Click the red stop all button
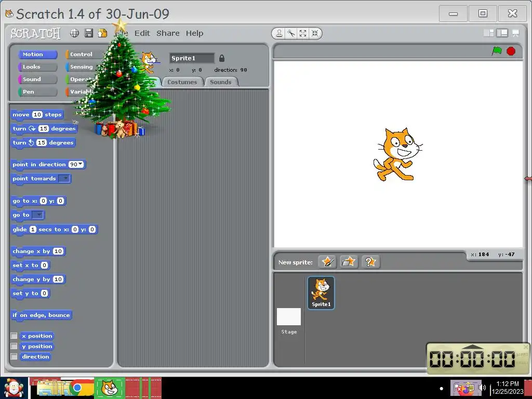This screenshot has height=399, width=532. (511, 51)
